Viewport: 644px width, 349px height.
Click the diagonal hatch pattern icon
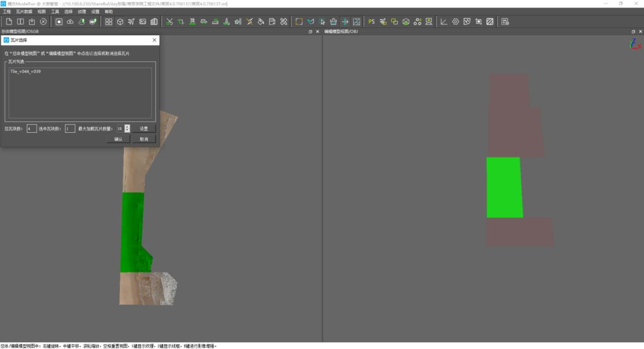click(x=490, y=21)
